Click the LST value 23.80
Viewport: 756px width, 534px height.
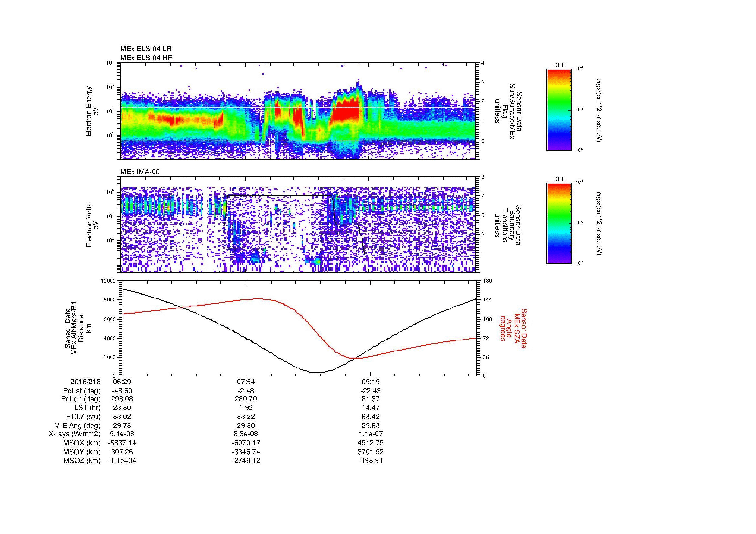122,408
